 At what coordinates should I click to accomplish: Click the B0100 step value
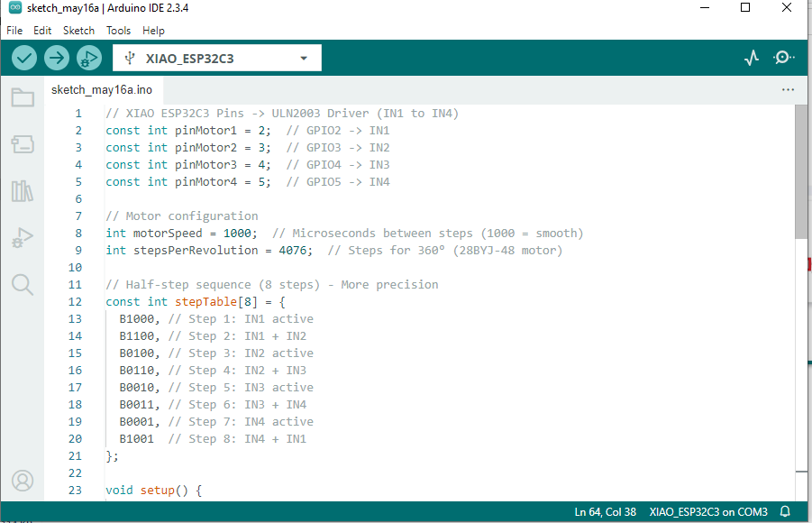tap(137, 353)
